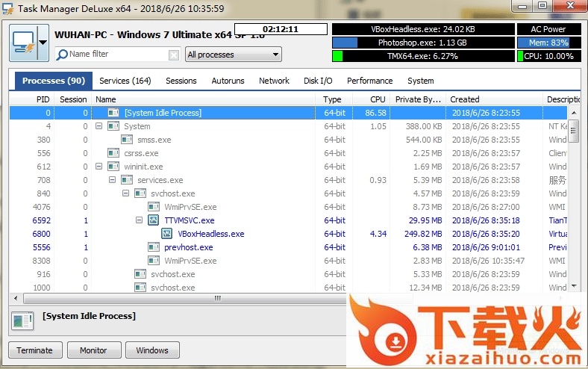Collapse the services.exe tree node
This screenshot has height=369, width=588.
click(x=112, y=180)
